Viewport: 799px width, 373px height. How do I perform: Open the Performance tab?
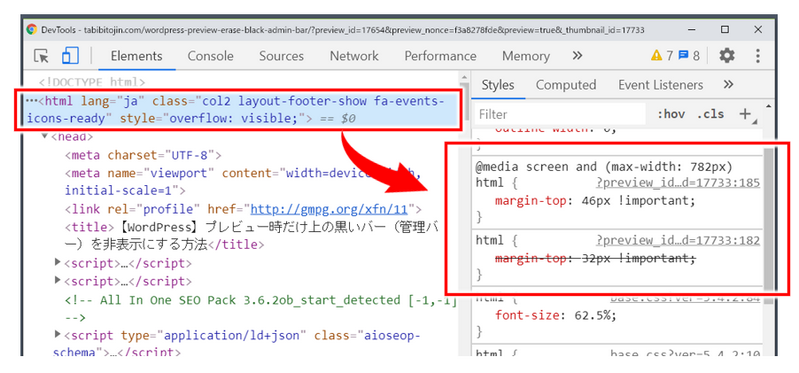pos(440,56)
